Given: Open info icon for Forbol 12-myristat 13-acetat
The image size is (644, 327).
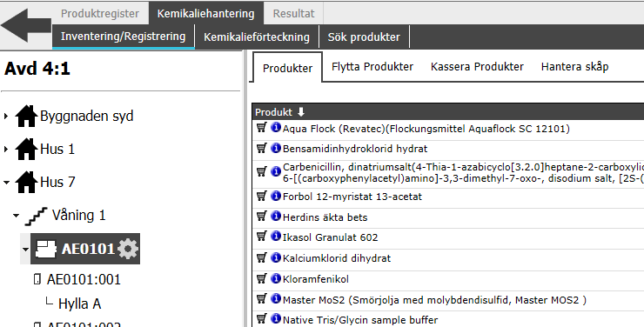Looking at the screenshot, I should click(276, 196).
